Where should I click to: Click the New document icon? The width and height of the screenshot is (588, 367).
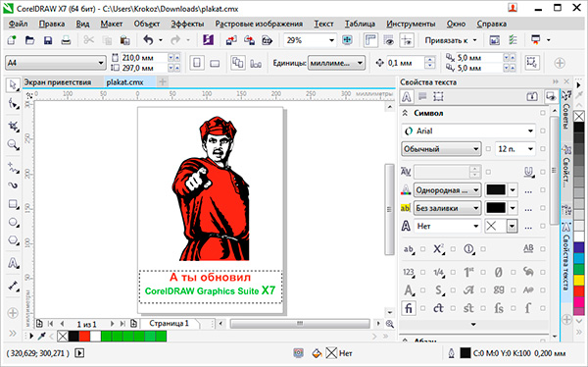(x=12, y=40)
